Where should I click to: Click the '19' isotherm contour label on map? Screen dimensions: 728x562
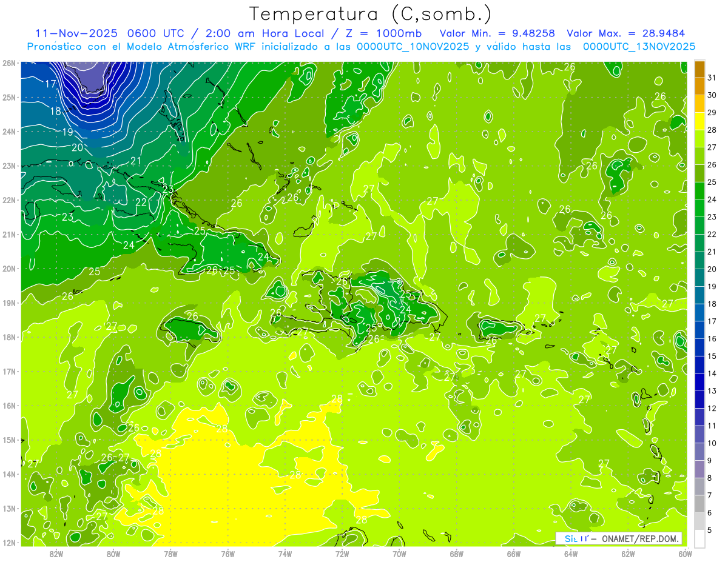coord(67,132)
